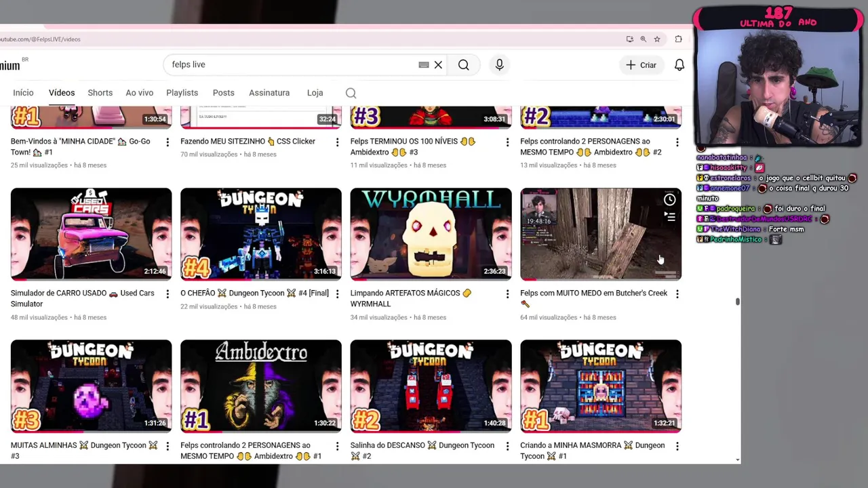Click '64 mil visualizações' under Butcher's Creek video
868x488 pixels.
549,317
